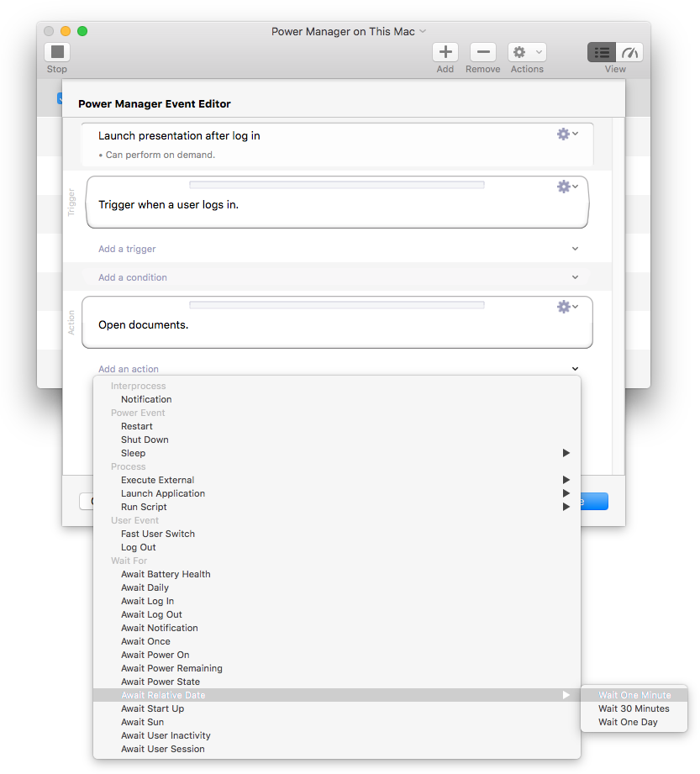Select Await Start Up menu item
700x774 pixels.
337,708
